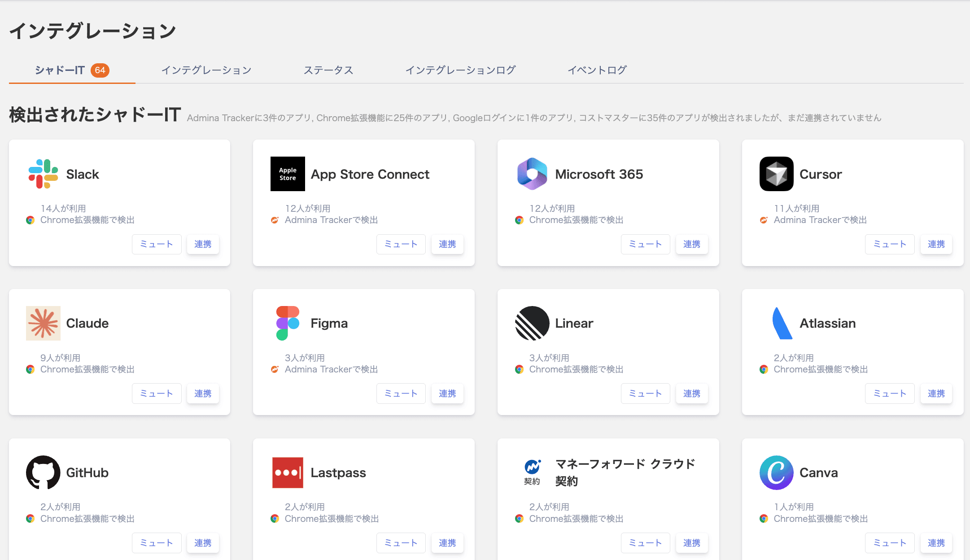Open the イベントログ tab
Viewport: 970px width, 560px height.
[x=597, y=70]
